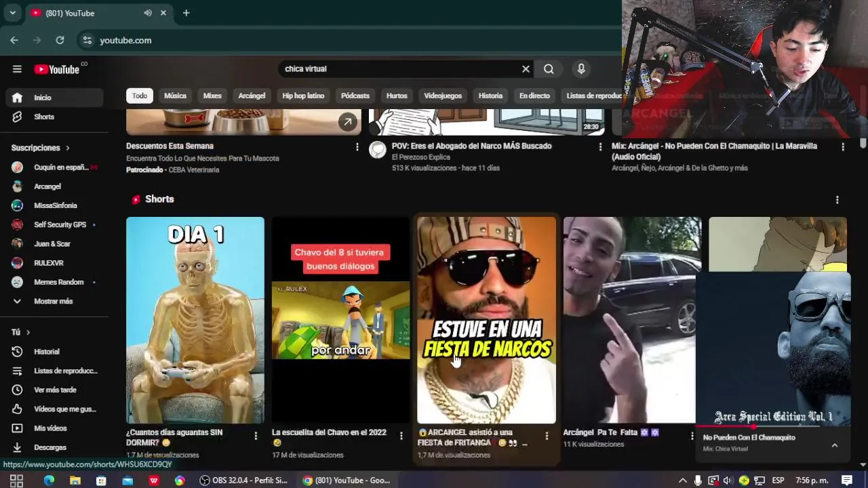This screenshot has width=868, height=488.
Task: Play Estuve en una fiesta de narcos short
Action: [486, 320]
